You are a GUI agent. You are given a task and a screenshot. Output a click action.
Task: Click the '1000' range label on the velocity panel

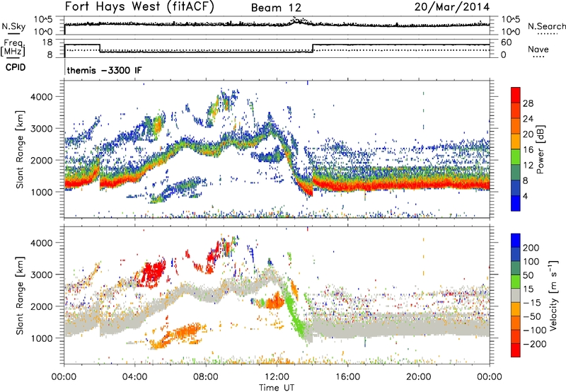(42, 338)
